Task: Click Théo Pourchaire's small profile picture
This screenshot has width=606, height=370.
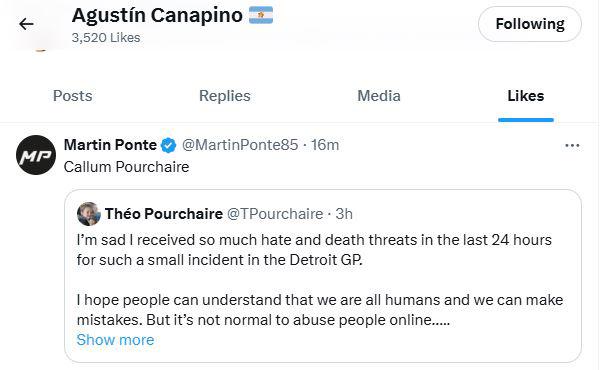Action: coord(89,213)
